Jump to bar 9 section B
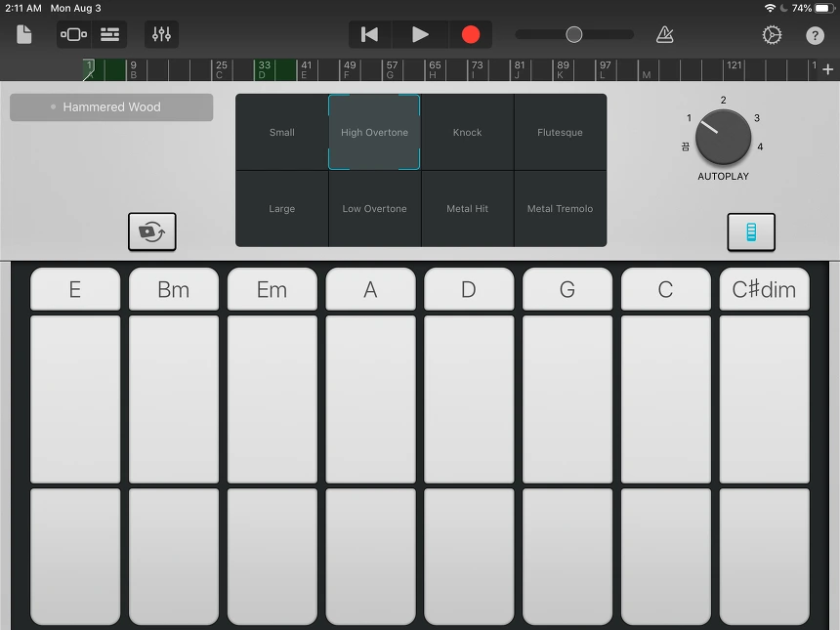The width and height of the screenshot is (840, 630). point(134,69)
